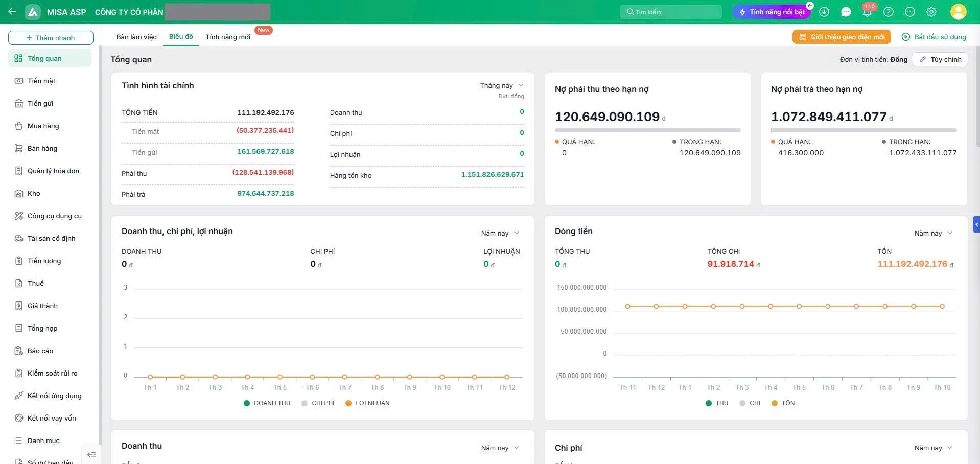Image resolution: width=980 pixels, height=464 pixels.
Task: Toggle DOANH THU legend in revenue chart
Action: click(x=267, y=403)
